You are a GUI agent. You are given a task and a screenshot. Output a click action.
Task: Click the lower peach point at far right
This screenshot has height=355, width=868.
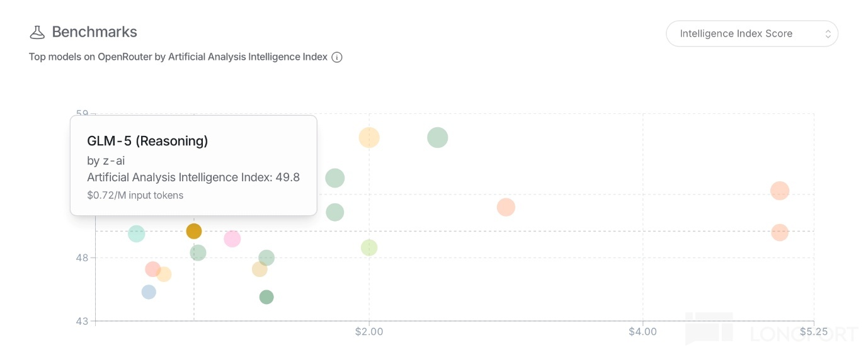click(x=780, y=233)
